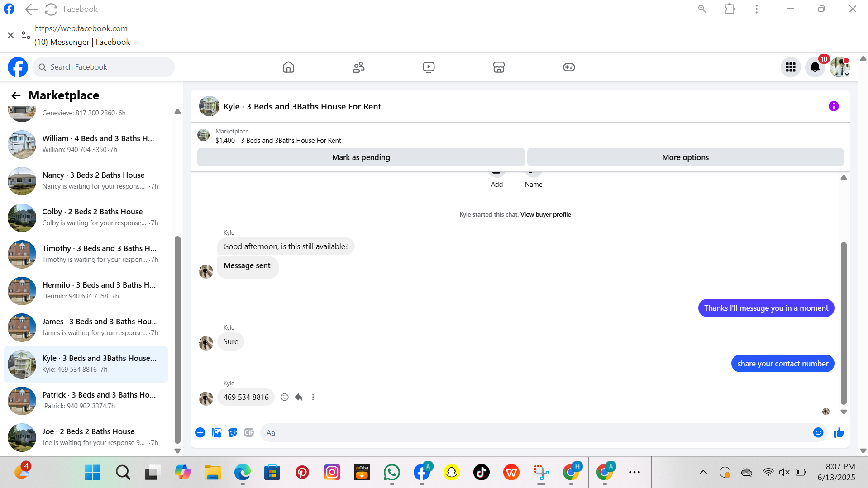Click the chat messages scrollbar thumb
This screenshot has width=868, height=488.
[843, 323]
